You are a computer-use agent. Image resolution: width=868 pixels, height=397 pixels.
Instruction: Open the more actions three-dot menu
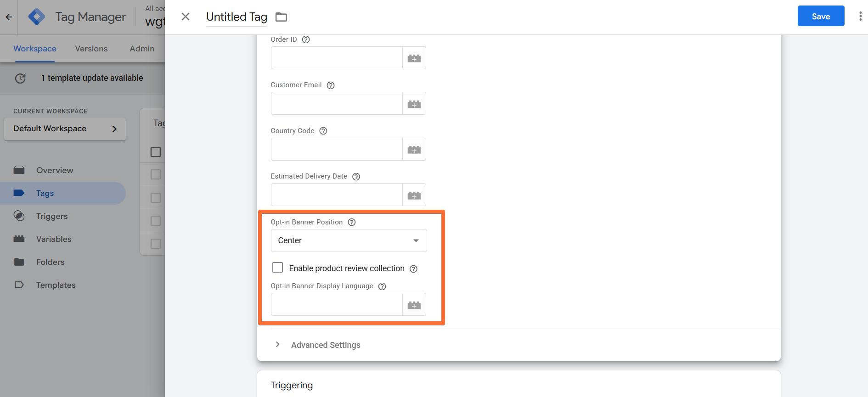coord(860,17)
